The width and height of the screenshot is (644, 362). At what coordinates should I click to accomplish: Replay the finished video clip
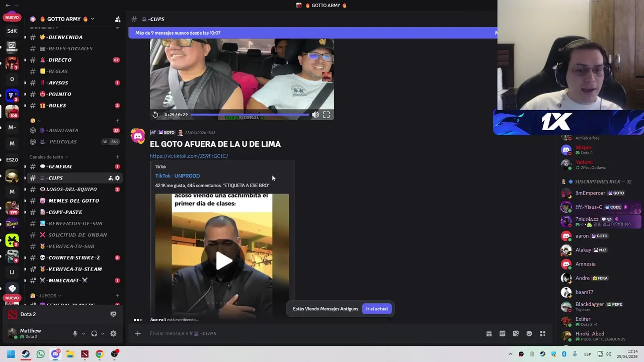[155, 115]
